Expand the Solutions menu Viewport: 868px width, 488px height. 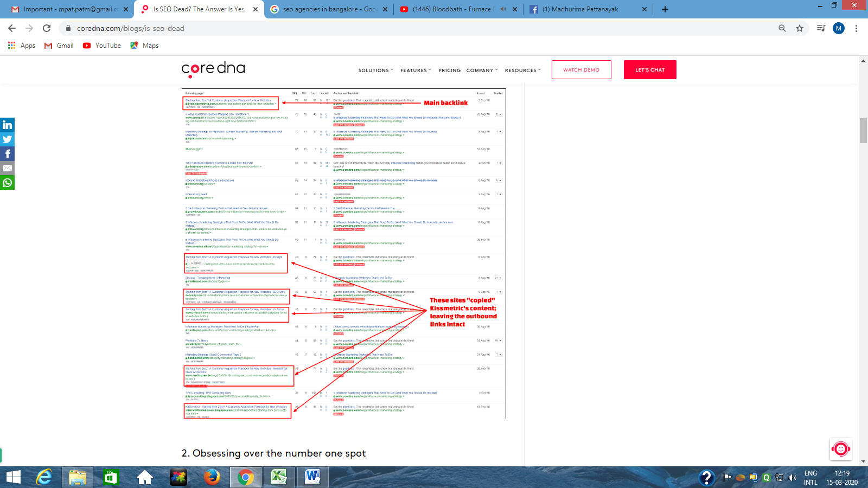pos(376,70)
